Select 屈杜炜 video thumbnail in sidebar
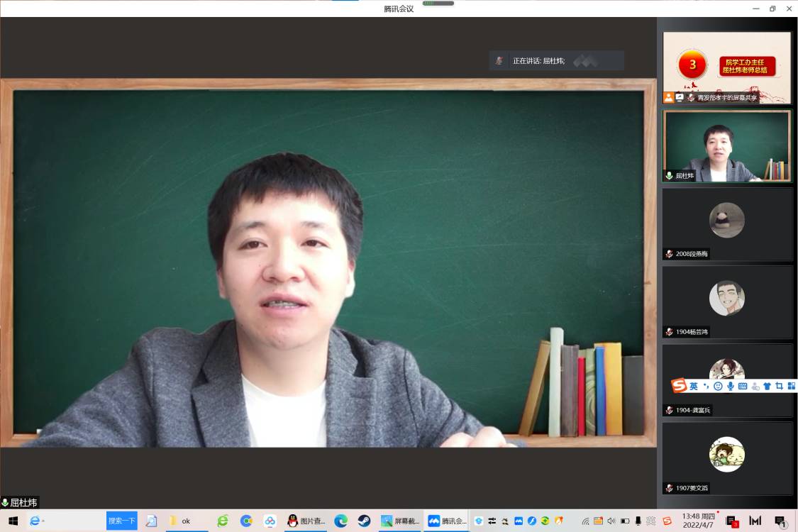The width and height of the screenshot is (798, 532). click(727, 146)
